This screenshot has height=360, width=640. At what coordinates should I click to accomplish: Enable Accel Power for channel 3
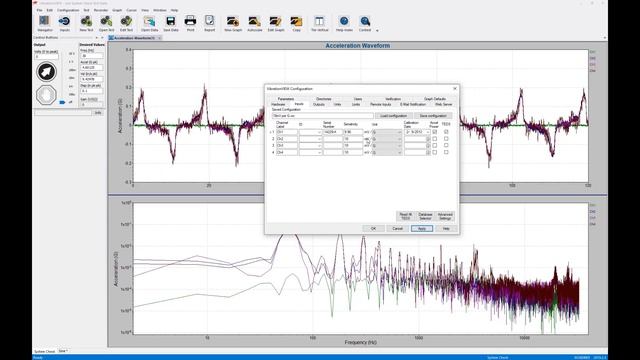click(435, 145)
